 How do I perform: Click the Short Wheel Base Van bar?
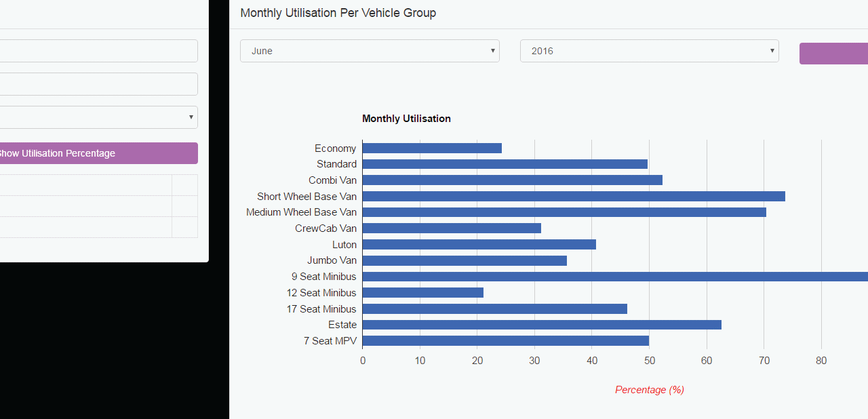[x=574, y=196]
